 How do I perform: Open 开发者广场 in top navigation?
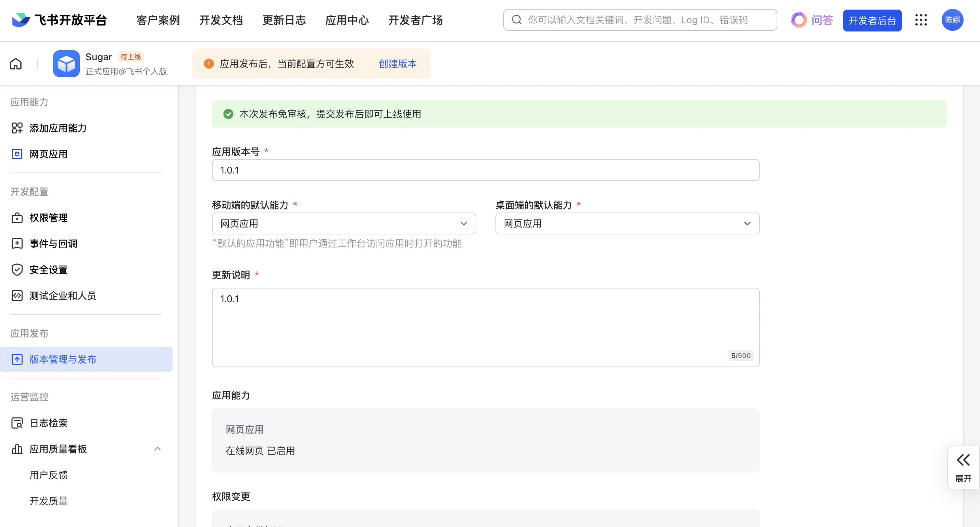(415, 20)
